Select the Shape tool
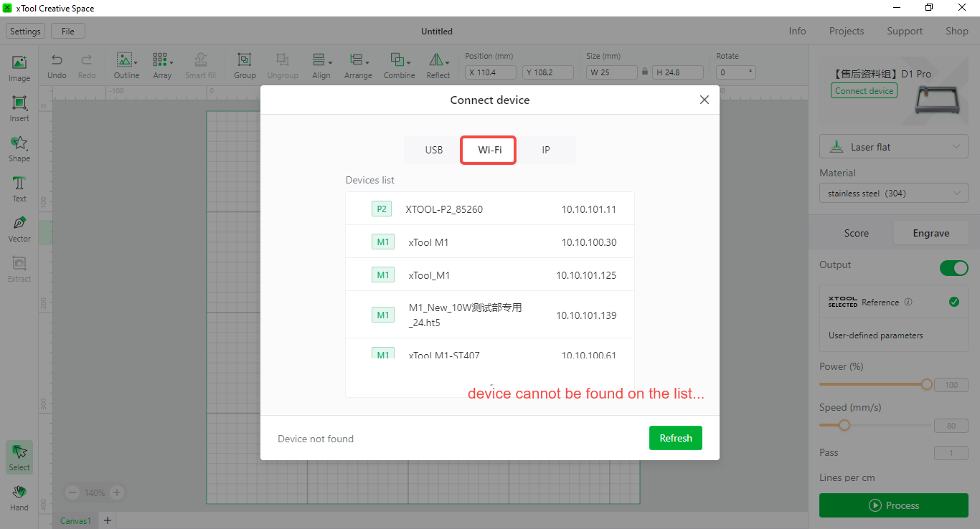Image resolution: width=980 pixels, height=529 pixels. (18, 148)
